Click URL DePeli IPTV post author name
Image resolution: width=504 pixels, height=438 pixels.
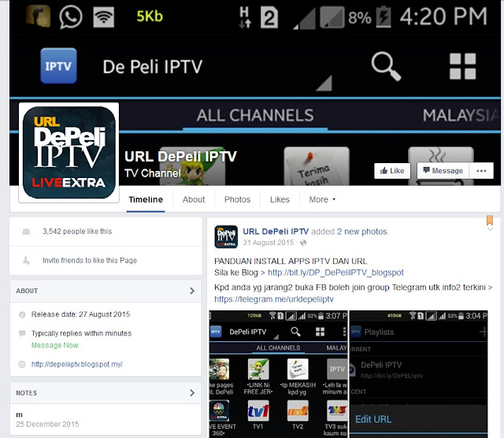coord(276,232)
